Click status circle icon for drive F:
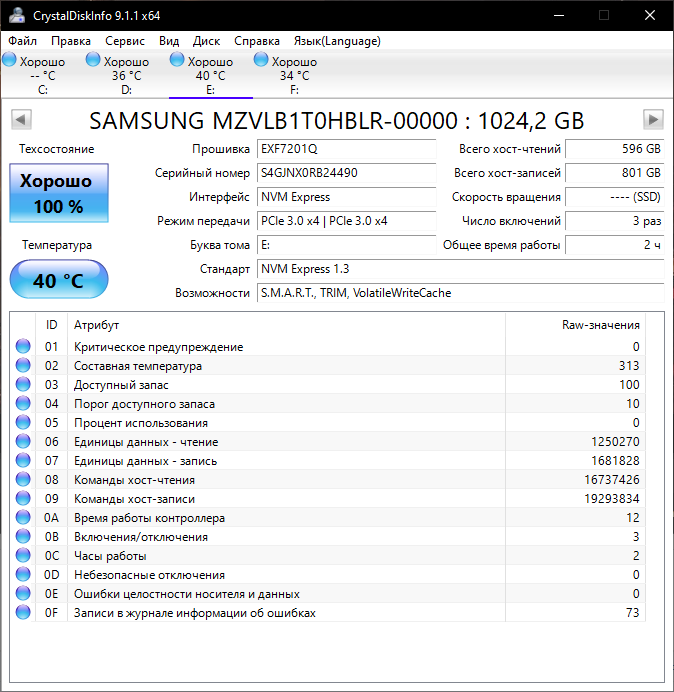The height and width of the screenshot is (692, 674). pyautogui.click(x=261, y=60)
